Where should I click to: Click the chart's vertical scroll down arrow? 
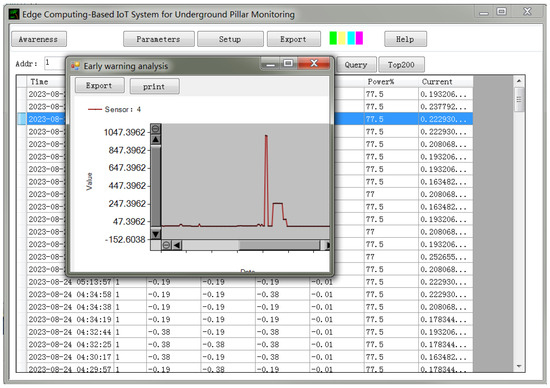coord(155,234)
